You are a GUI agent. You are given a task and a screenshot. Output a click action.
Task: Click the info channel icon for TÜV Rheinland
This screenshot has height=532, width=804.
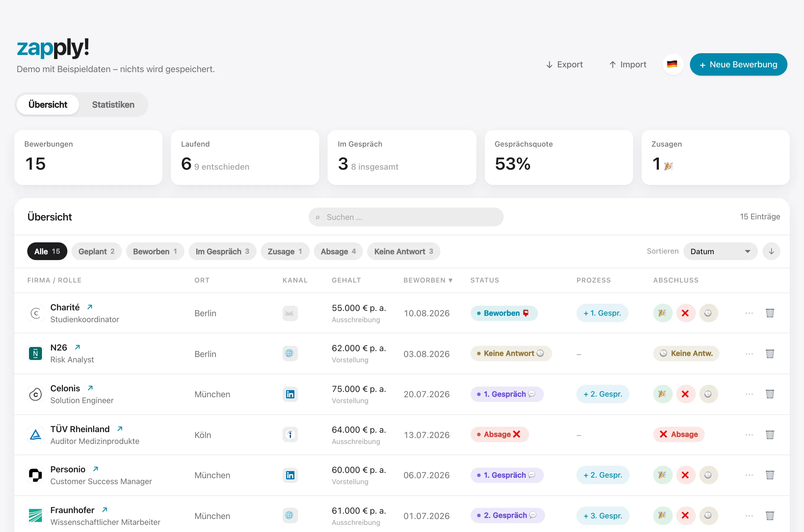coord(290,434)
